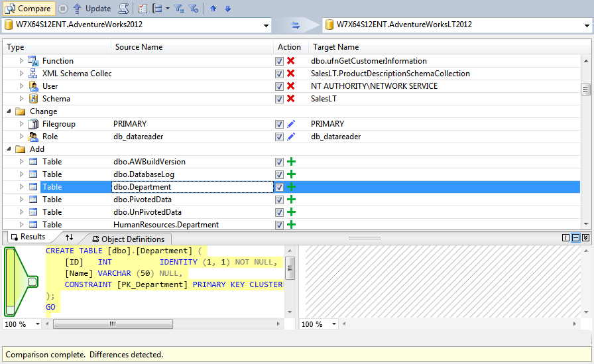Collapse the Change group folder
The height and width of the screenshot is (364, 594).
[x=9, y=111]
